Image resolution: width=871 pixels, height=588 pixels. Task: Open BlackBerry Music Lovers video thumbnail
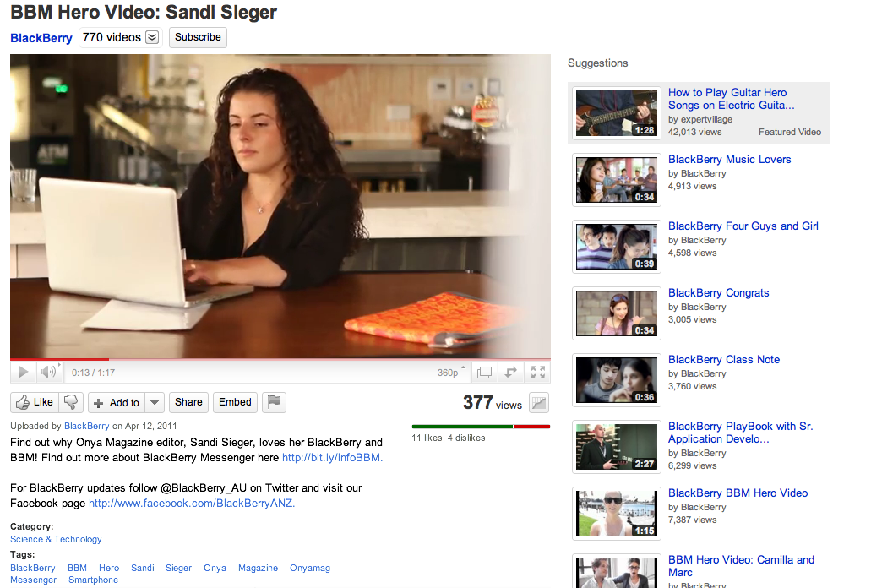pos(617,180)
